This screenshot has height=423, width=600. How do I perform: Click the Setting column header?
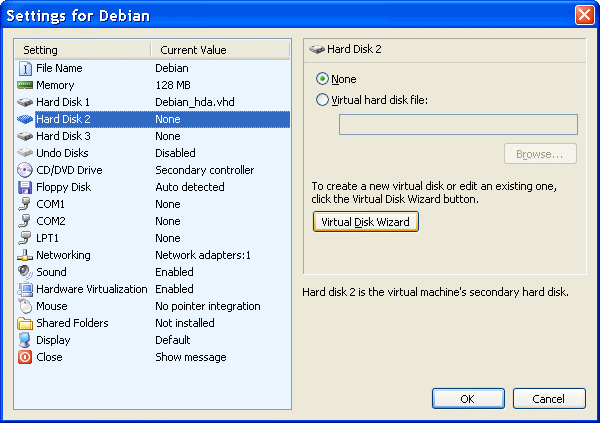pyautogui.click(x=83, y=50)
